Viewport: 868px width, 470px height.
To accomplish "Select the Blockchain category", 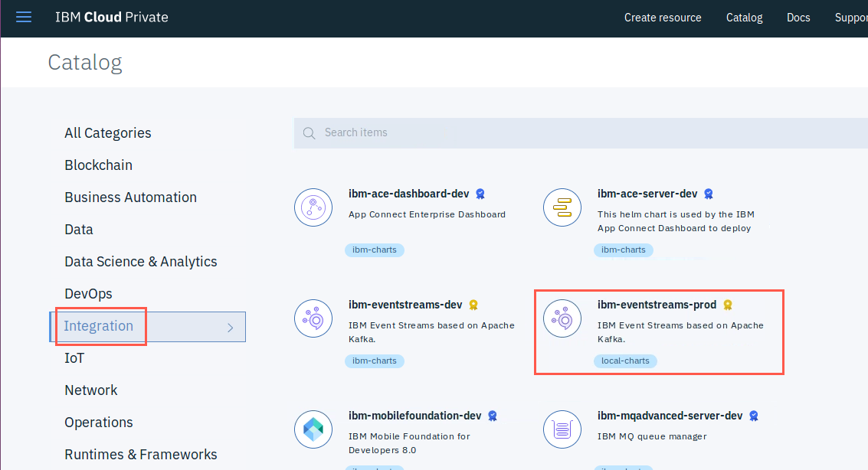I will [99, 165].
